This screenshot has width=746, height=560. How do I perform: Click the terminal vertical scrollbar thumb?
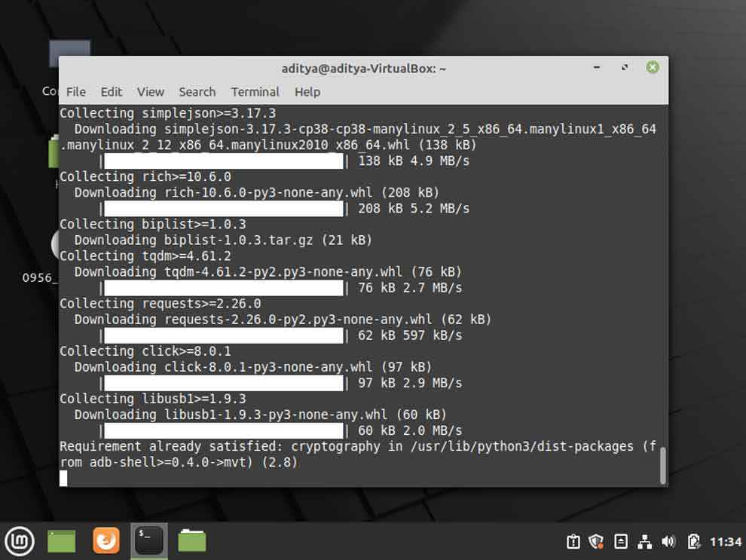[x=663, y=466]
